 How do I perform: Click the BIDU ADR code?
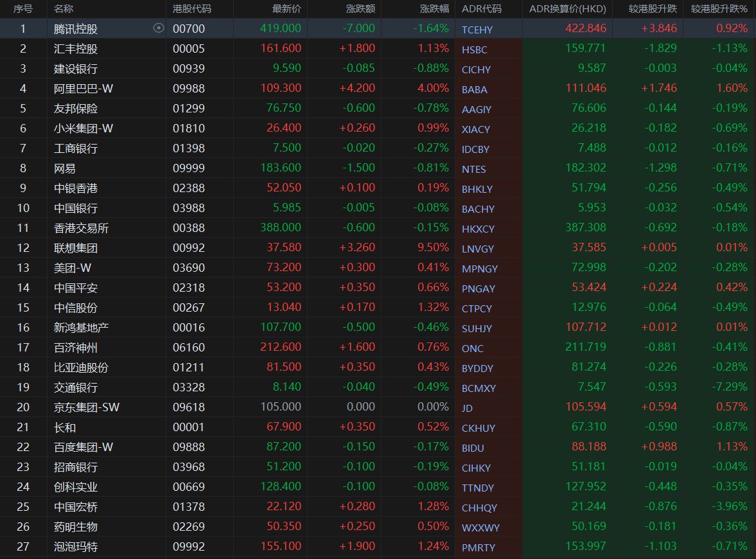tap(473, 448)
